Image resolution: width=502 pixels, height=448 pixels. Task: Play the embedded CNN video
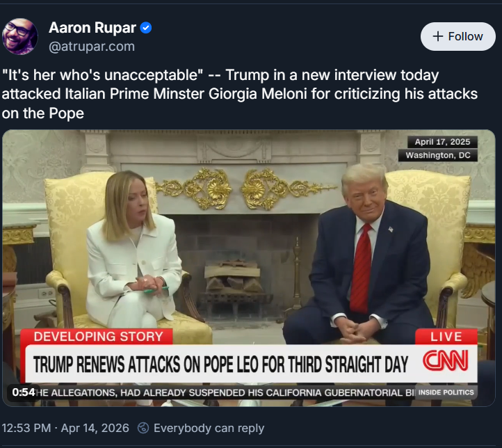pos(249,268)
